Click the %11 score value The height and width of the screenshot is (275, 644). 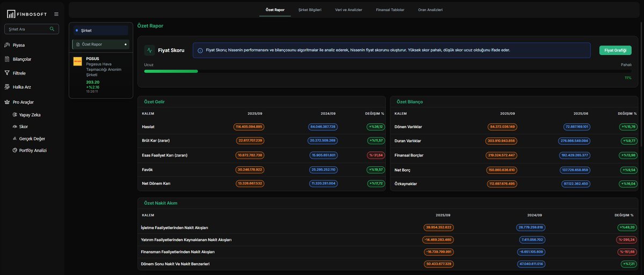628,78
